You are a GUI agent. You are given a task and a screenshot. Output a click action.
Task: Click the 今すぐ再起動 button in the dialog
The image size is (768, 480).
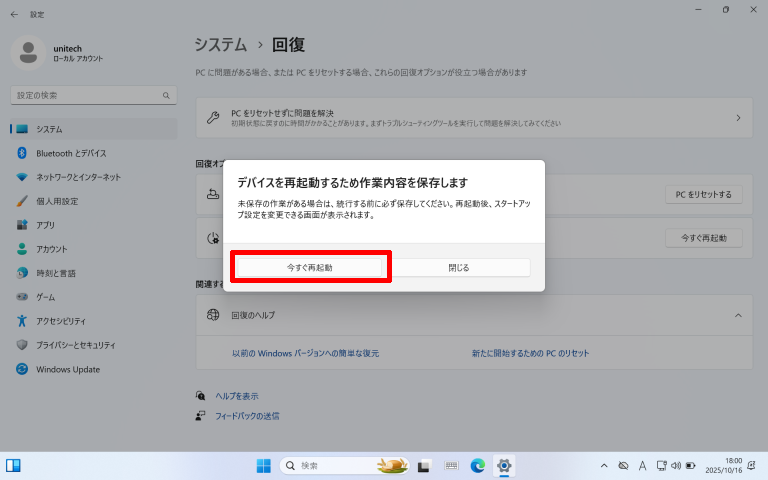click(x=310, y=268)
